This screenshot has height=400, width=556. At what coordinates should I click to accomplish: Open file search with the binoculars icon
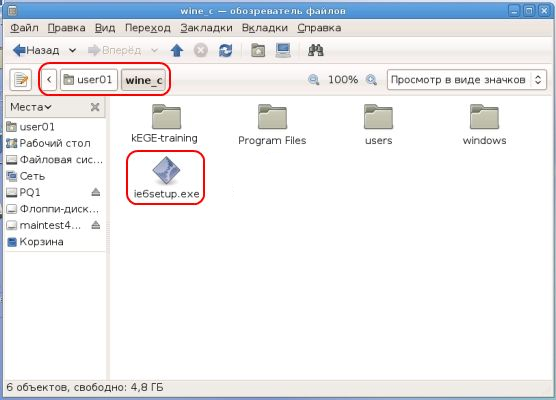pyautogui.click(x=315, y=50)
